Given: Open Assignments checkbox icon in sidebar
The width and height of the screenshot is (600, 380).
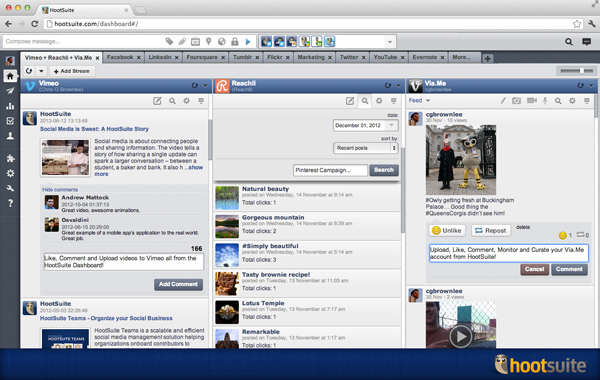Looking at the screenshot, I should [x=10, y=121].
